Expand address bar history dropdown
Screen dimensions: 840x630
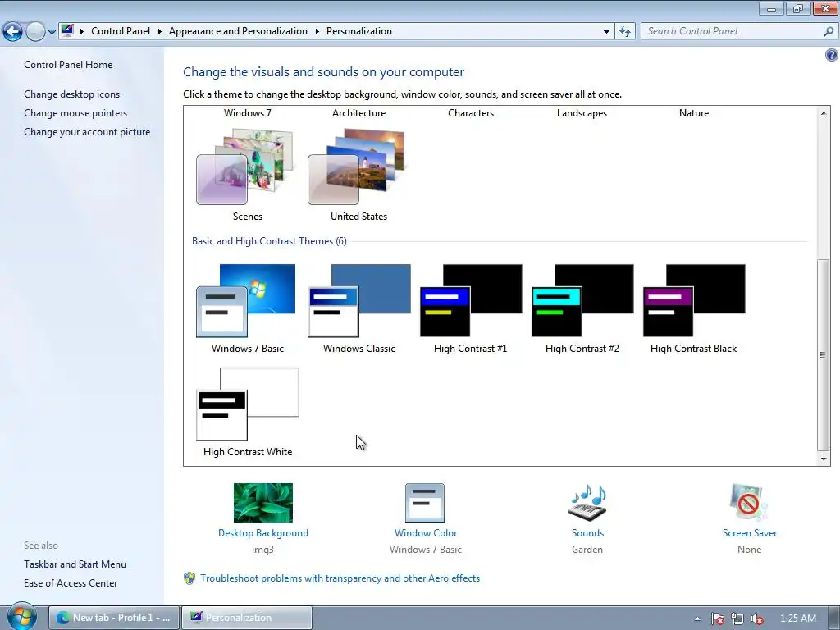pos(606,32)
